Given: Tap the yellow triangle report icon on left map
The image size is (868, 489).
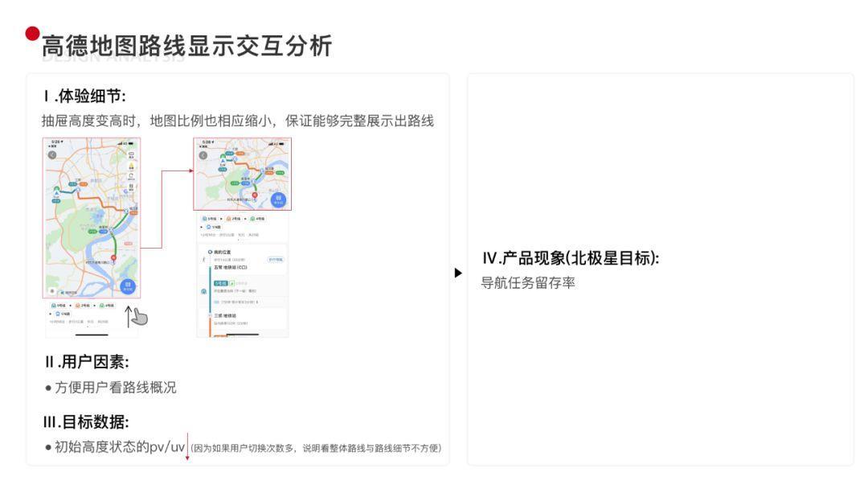Looking at the screenshot, I should pyautogui.click(x=131, y=166).
